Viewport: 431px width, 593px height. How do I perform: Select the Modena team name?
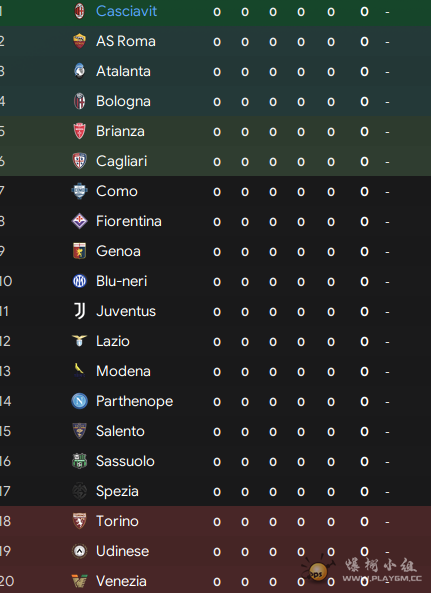tap(123, 371)
